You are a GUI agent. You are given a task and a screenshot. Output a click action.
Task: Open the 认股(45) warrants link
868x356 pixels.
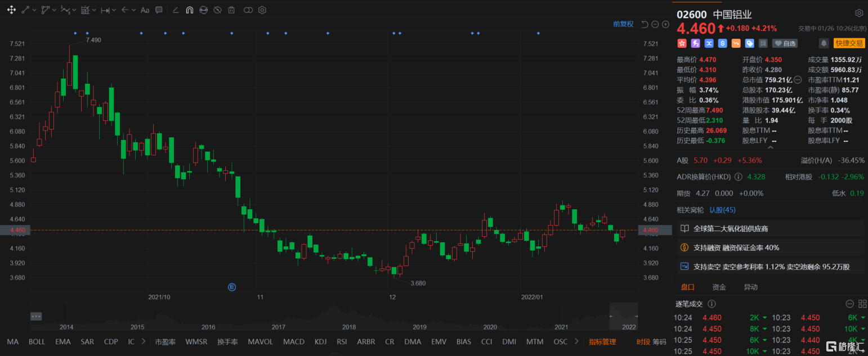722,210
